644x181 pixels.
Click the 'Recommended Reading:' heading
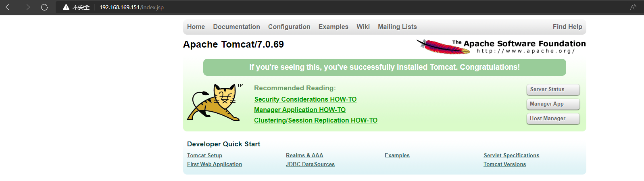295,88
